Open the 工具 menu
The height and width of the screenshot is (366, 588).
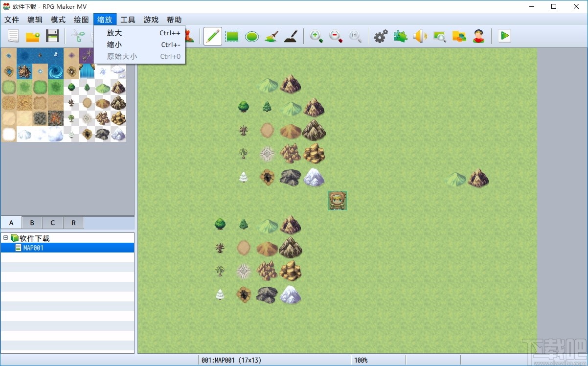tap(128, 20)
